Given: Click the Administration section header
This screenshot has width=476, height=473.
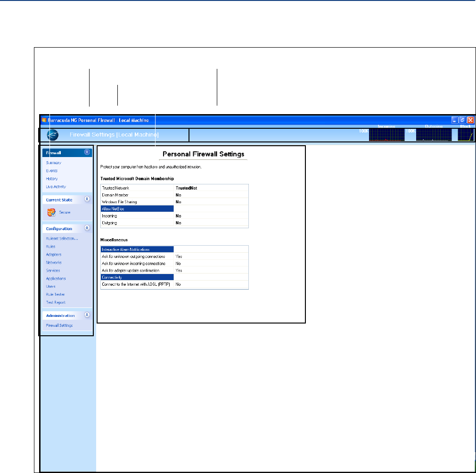Looking at the screenshot, I should pyautogui.click(x=67, y=315).
